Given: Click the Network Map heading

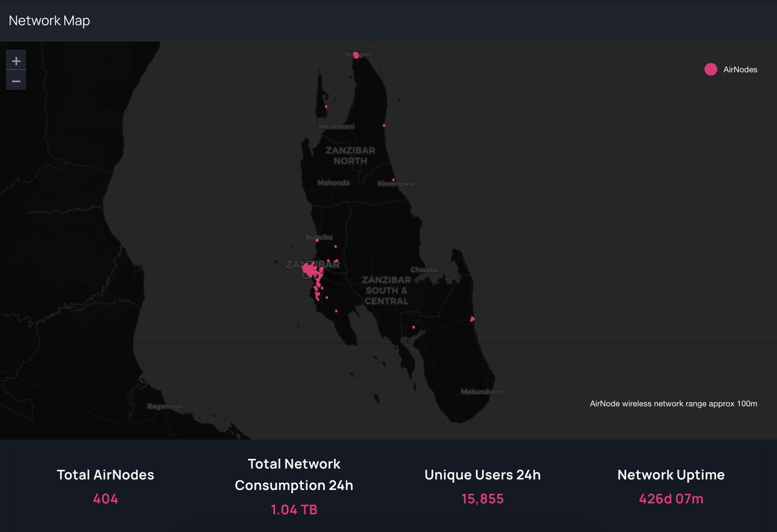Looking at the screenshot, I should point(49,21).
